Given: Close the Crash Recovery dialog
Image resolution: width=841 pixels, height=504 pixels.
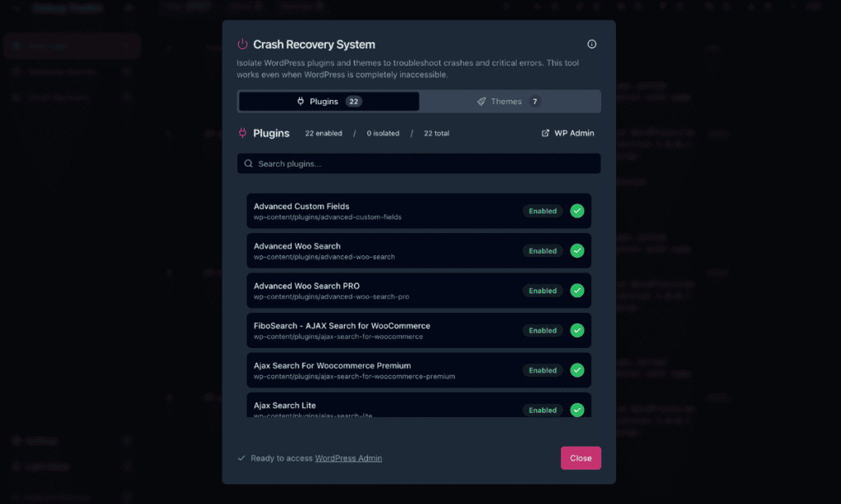Looking at the screenshot, I should coord(581,458).
